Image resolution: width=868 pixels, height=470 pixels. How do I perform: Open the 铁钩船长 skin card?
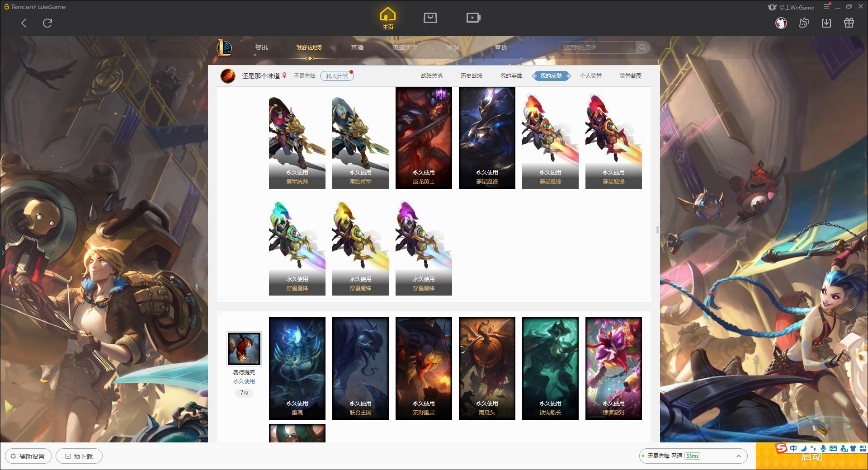point(550,368)
